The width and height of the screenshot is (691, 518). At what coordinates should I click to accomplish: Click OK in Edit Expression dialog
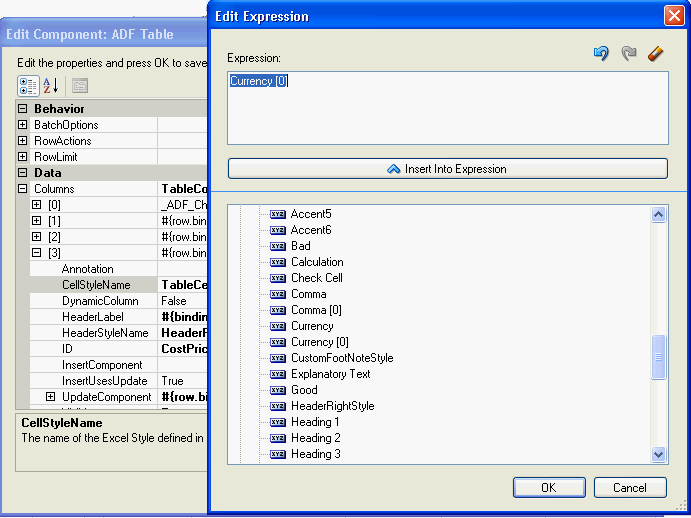(549, 488)
